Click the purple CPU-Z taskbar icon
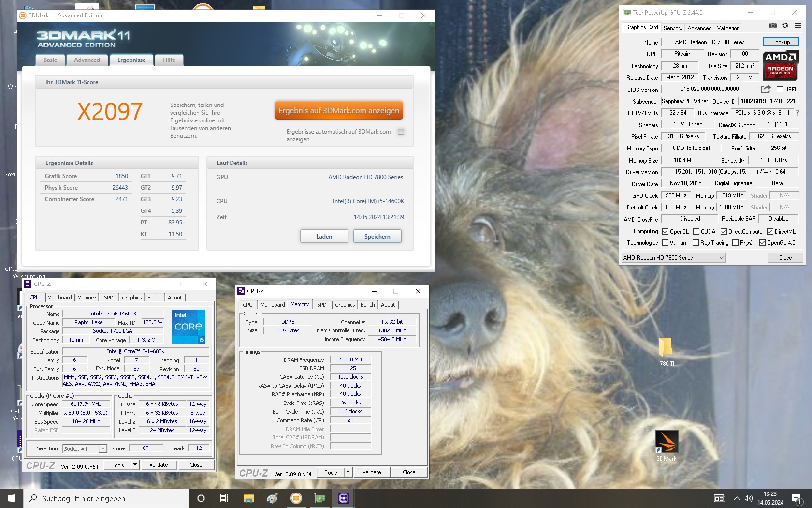 pos(344,498)
